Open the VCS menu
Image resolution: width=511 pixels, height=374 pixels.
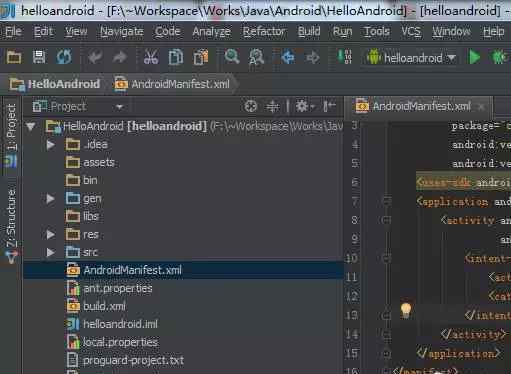411,32
